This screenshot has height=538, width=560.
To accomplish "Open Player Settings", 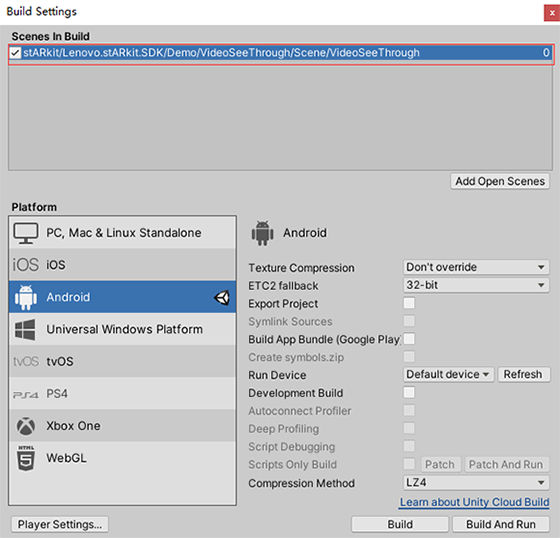I will tap(60, 524).
